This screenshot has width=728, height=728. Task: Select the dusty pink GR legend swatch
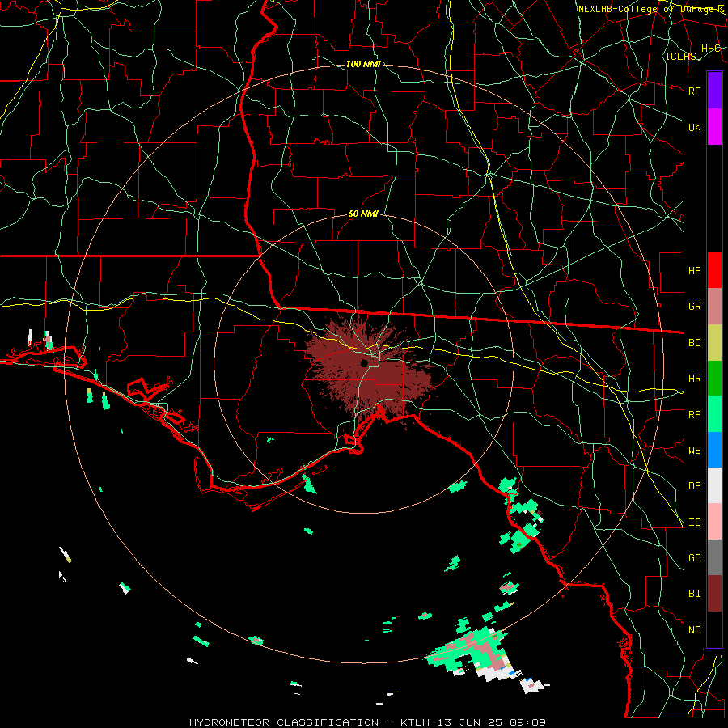tap(714, 306)
